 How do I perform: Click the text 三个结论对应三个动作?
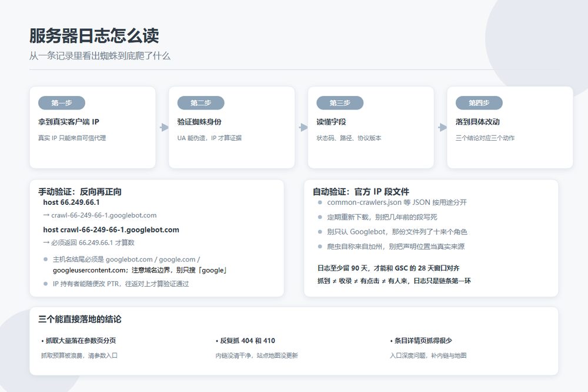coord(485,138)
